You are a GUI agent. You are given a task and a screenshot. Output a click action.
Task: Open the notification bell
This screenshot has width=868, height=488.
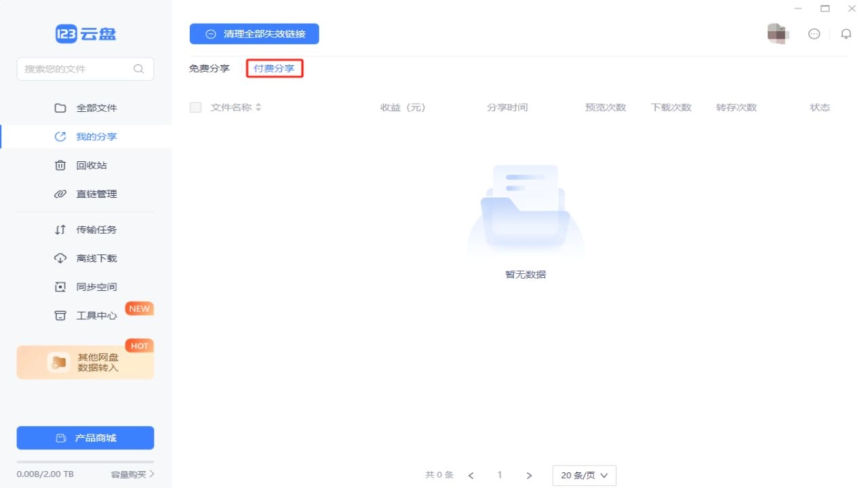[846, 33]
